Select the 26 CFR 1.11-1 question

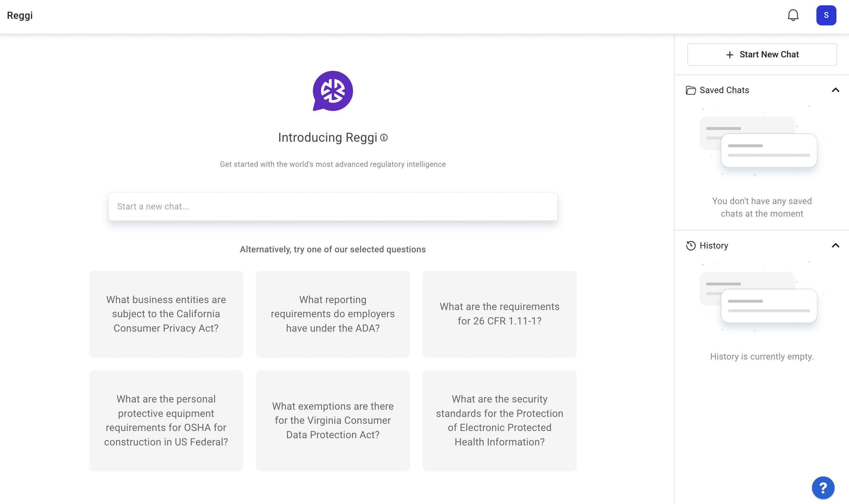coord(499,314)
